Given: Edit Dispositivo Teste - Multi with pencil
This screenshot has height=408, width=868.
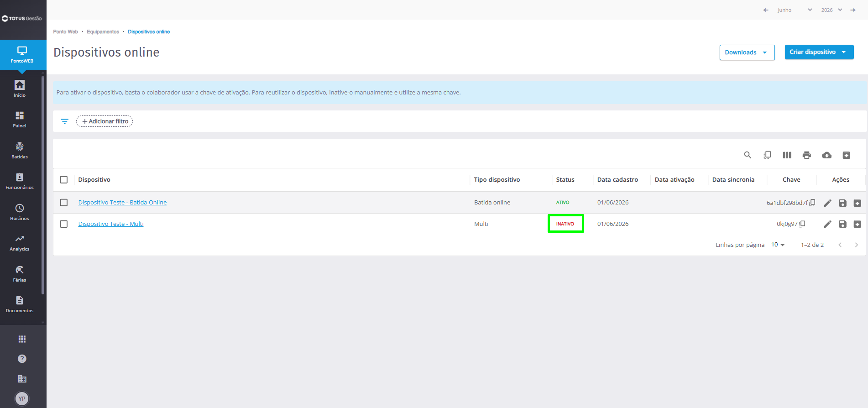Looking at the screenshot, I should click(827, 224).
